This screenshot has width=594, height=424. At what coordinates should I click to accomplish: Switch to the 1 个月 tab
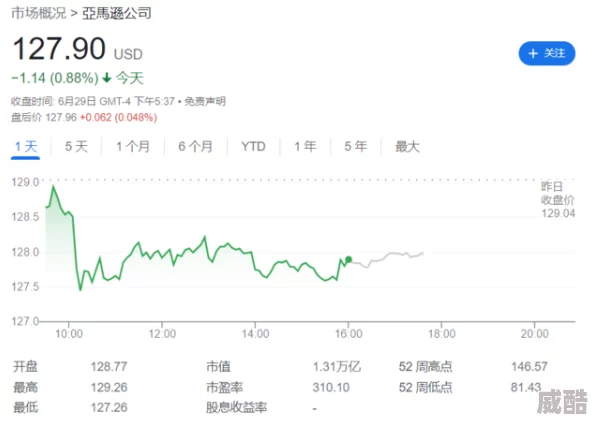(133, 146)
